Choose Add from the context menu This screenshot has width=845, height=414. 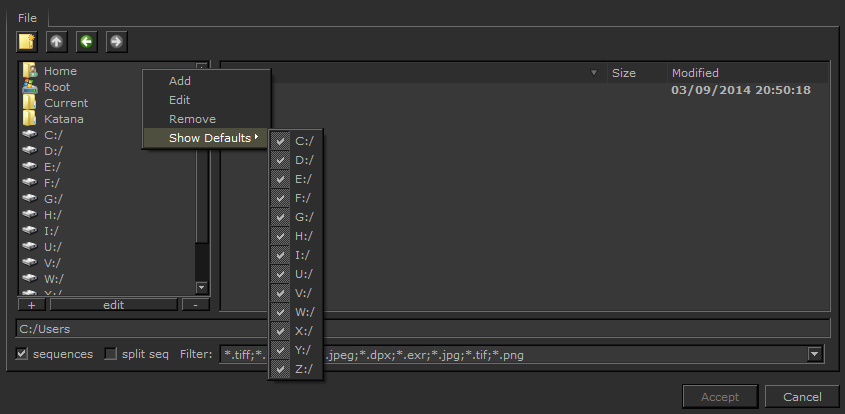(x=180, y=81)
